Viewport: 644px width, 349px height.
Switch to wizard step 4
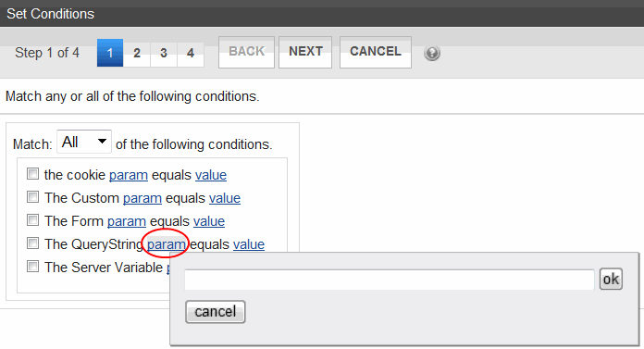click(191, 53)
